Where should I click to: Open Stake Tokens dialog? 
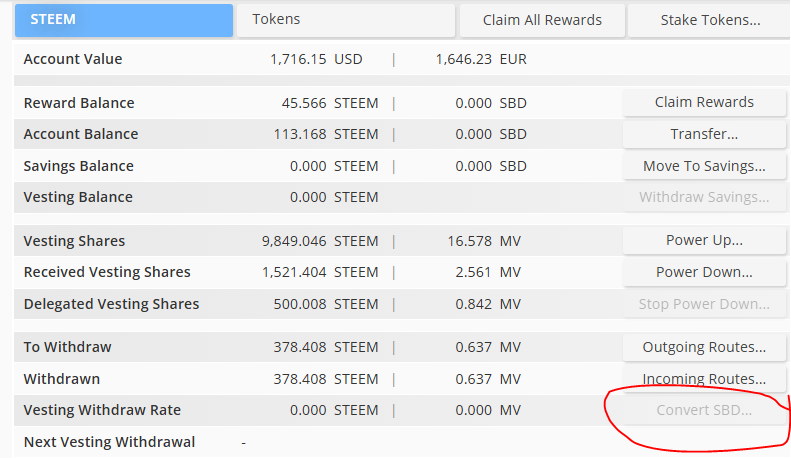(x=710, y=20)
